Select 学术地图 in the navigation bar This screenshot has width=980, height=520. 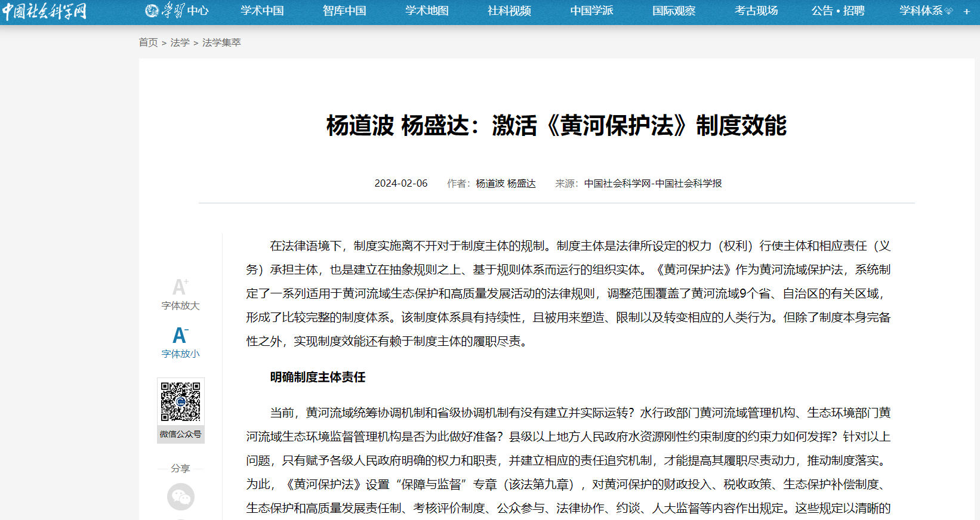click(427, 11)
